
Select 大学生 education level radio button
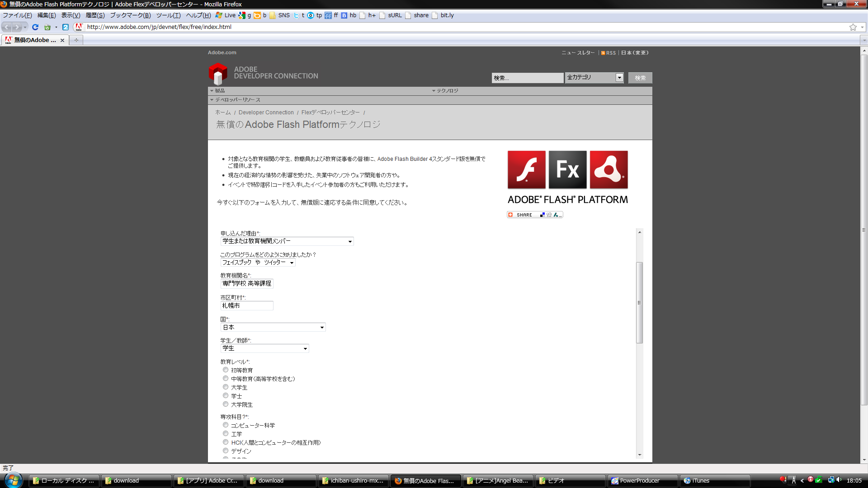click(226, 387)
